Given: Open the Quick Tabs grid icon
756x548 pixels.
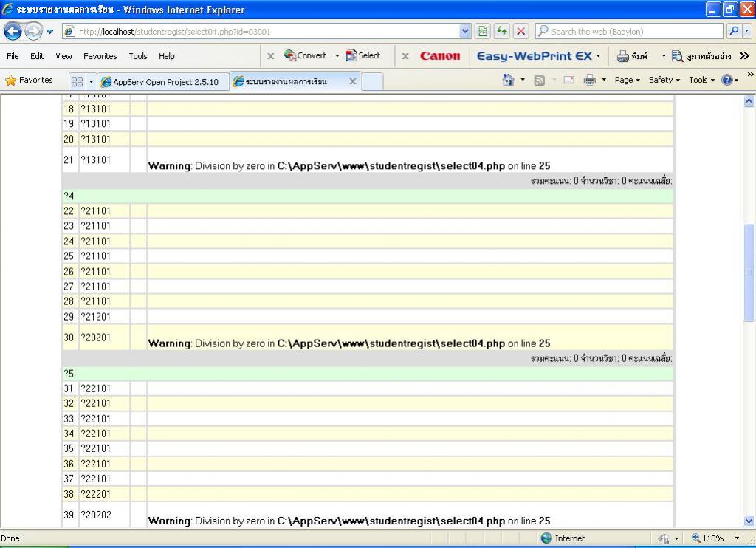Looking at the screenshot, I should tap(77, 81).
